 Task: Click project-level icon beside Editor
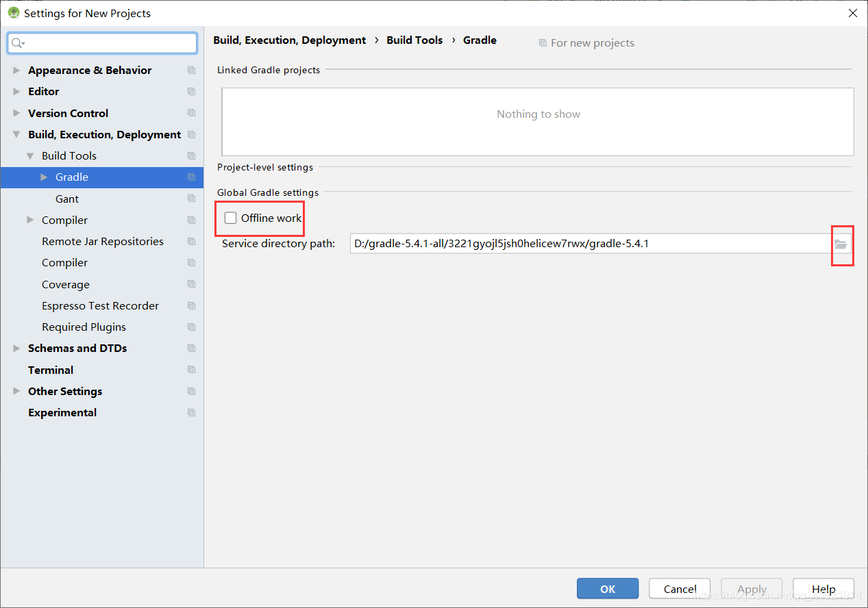[191, 92]
